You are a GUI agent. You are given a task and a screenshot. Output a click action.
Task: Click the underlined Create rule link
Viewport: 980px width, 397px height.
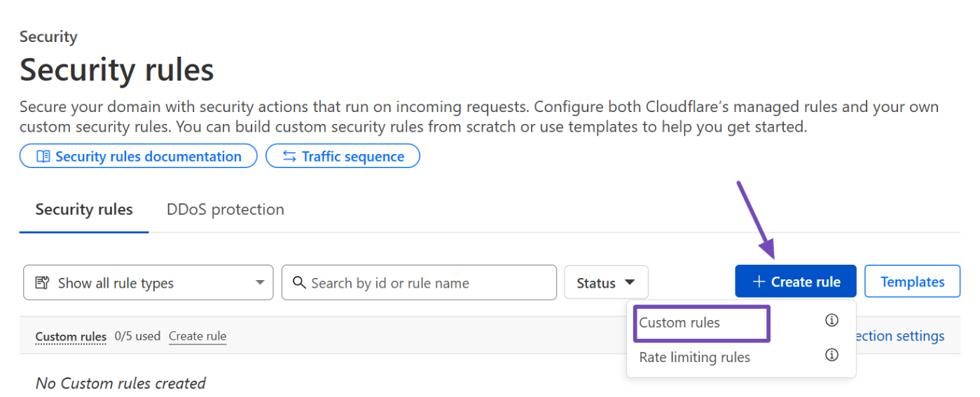[x=198, y=336]
